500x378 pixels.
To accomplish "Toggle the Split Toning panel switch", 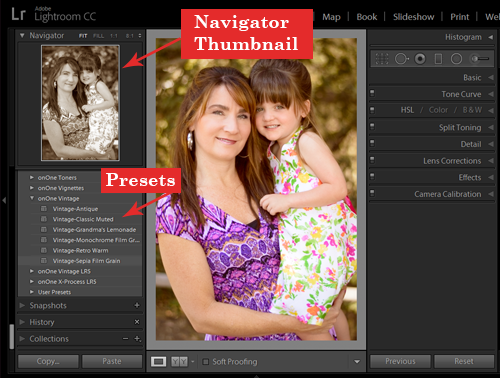I will (x=372, y=127).
